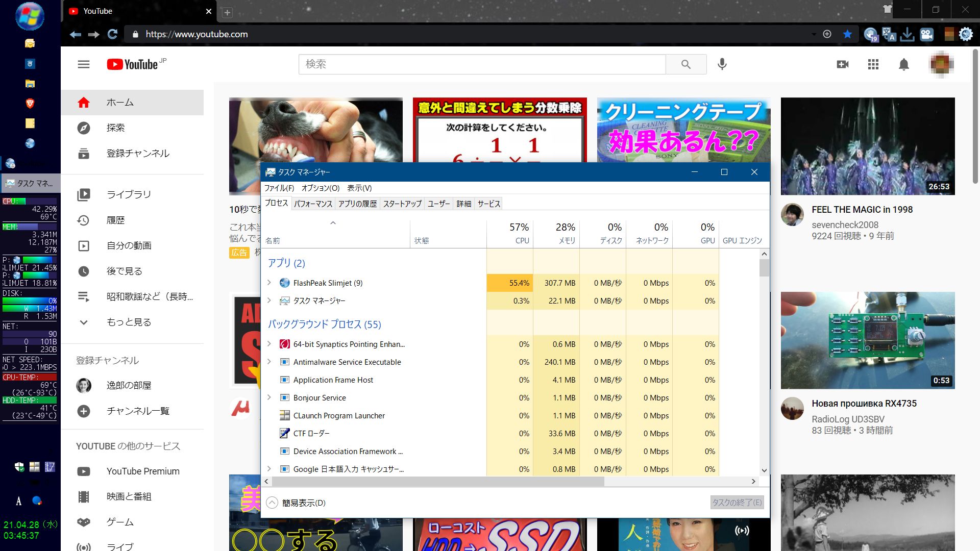Screen dimensions: 980x551
Task: Expand もっと見る in the sidebar
Action: 132,322
